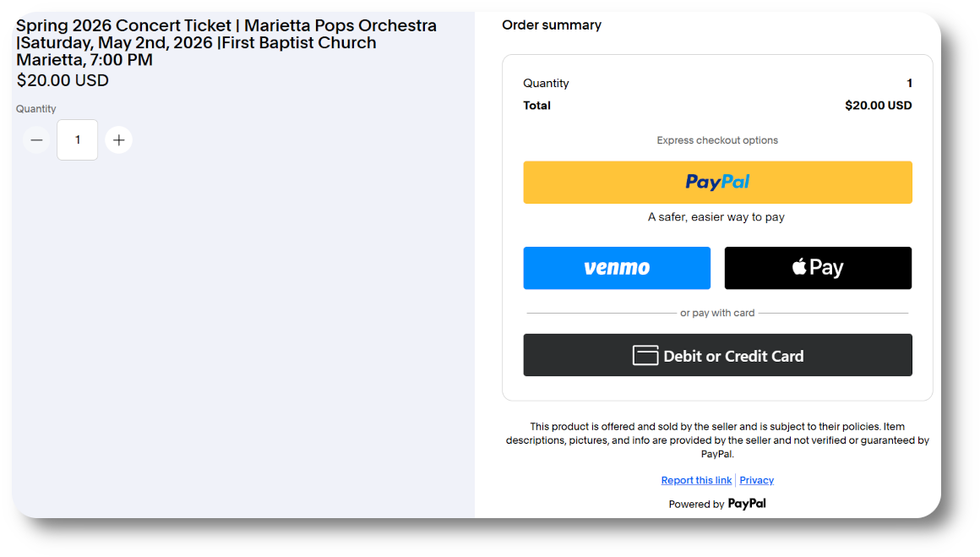Click inside the quantity input box

(77, 139)
